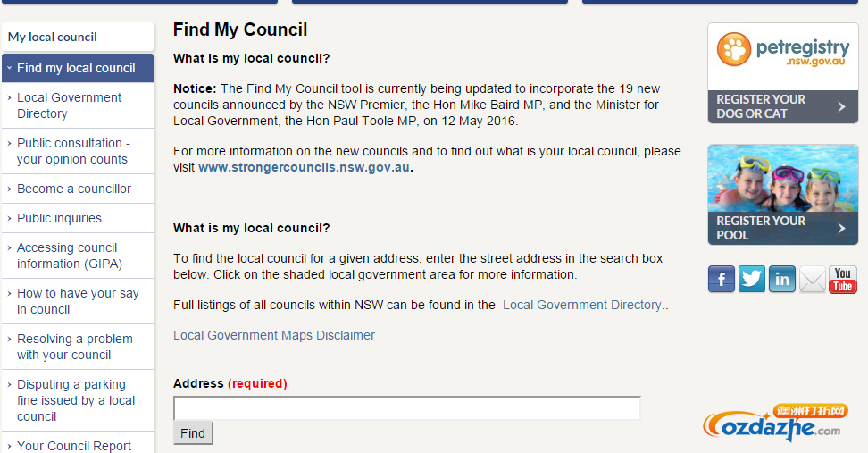Open the Twitter social icon

[752, 279]
